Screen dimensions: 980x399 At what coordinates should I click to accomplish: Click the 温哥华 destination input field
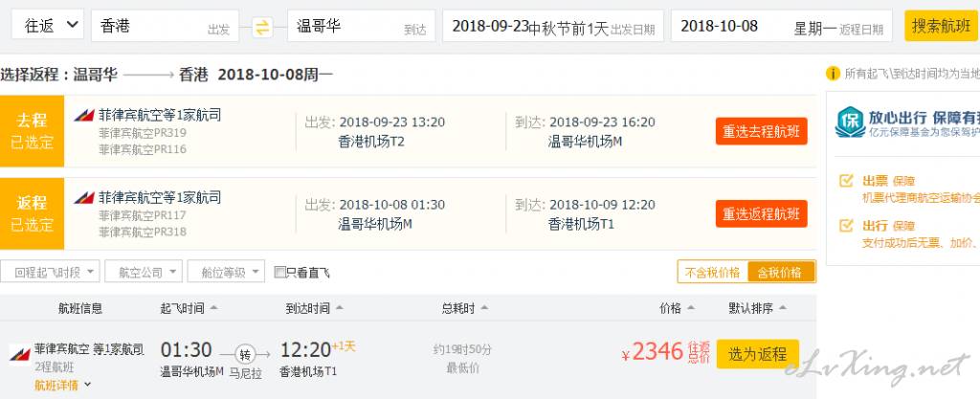[361, 26]
